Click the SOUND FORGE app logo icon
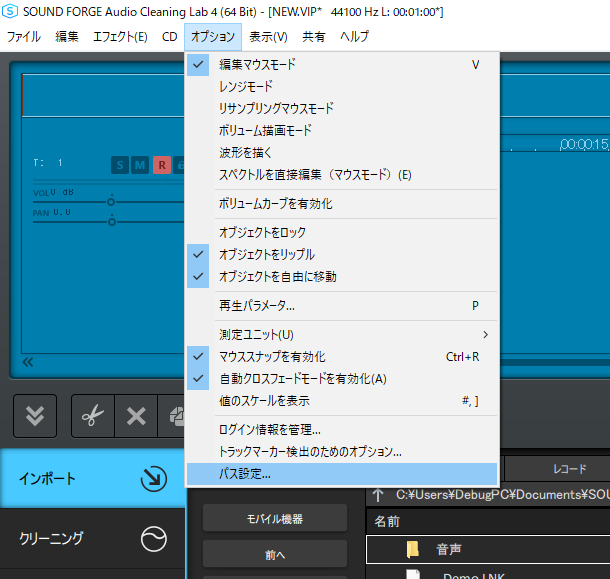The width and height of the screenshot is (610, 579). [x=10, y=11]
